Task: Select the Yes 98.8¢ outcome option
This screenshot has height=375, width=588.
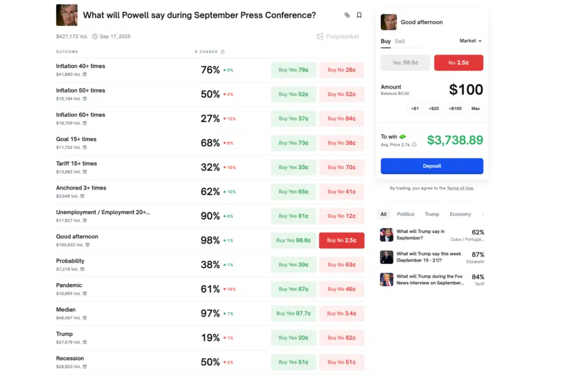Action: 405,63
